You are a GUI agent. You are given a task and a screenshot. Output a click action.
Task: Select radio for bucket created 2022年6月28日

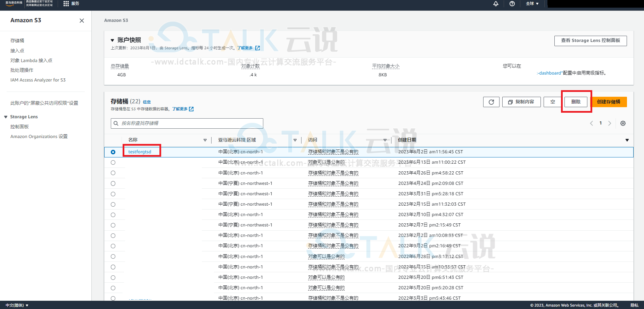pos(113,256)
